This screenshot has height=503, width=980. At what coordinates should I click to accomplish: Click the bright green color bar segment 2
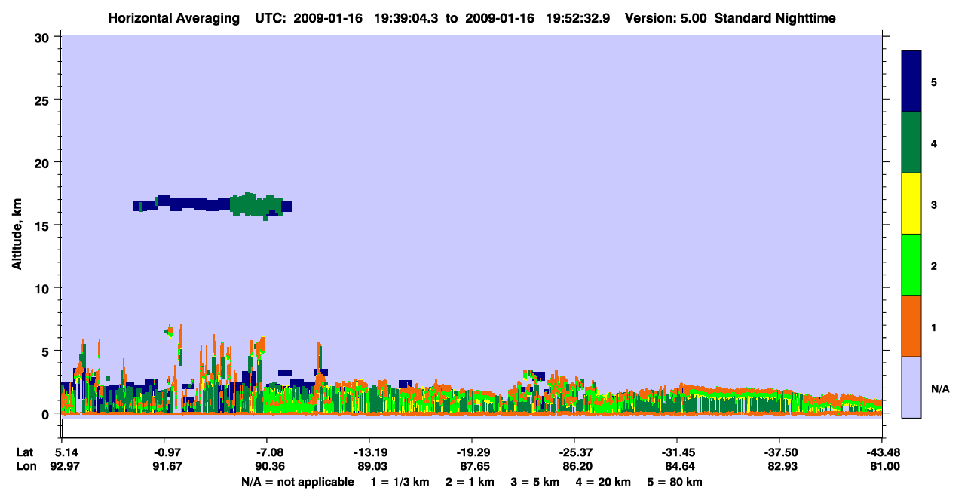pyautogui.click(x=911, y=265)
